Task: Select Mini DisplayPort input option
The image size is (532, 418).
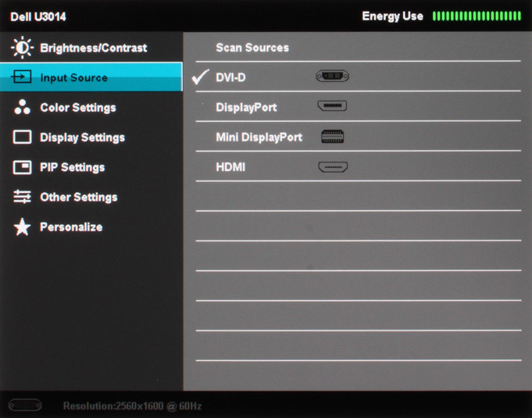Action: 358,136
